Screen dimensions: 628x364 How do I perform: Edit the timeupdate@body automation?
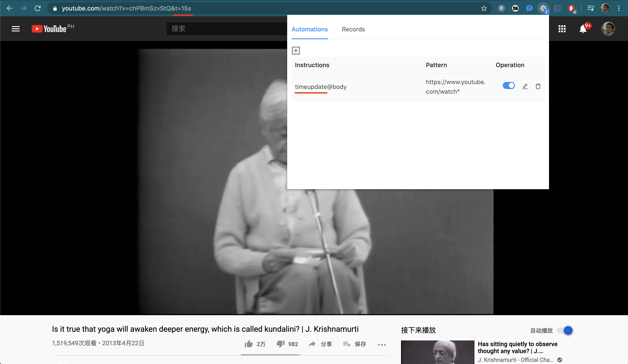(x=525, y=86)
